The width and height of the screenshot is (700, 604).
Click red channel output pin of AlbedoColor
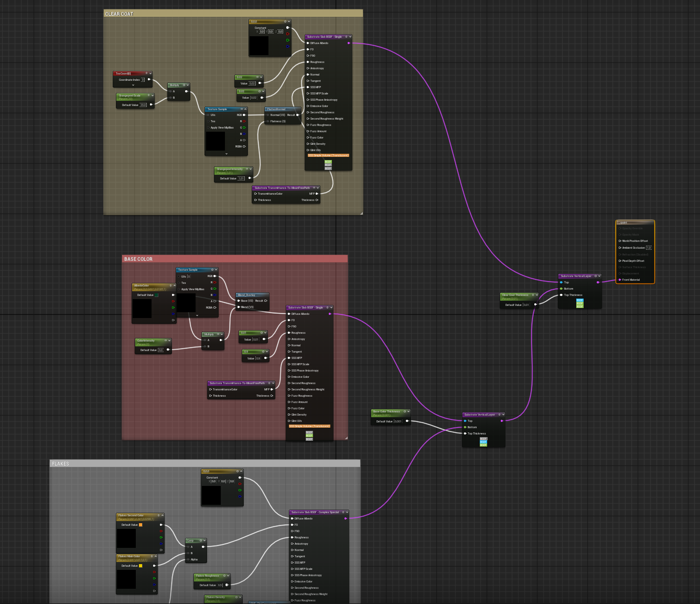coord(173,301)
